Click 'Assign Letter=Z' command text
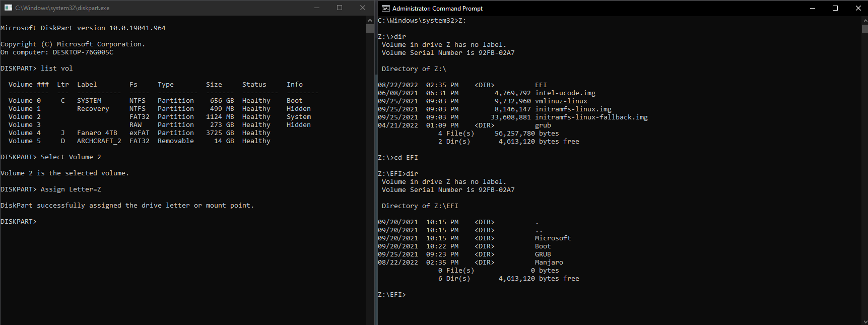The width and height of the screenshot is (868, 325). coord(71,189)
